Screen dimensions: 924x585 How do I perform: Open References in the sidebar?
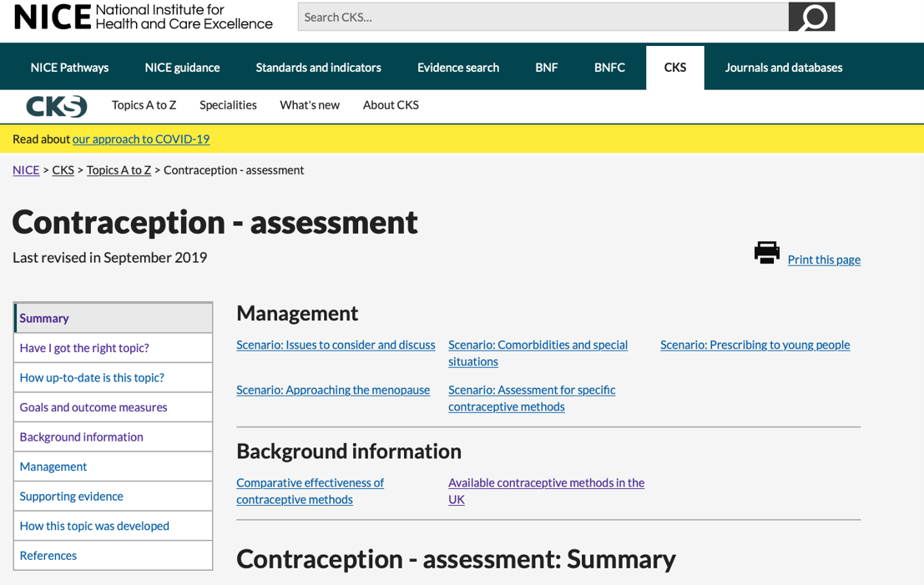pos(48,556)
